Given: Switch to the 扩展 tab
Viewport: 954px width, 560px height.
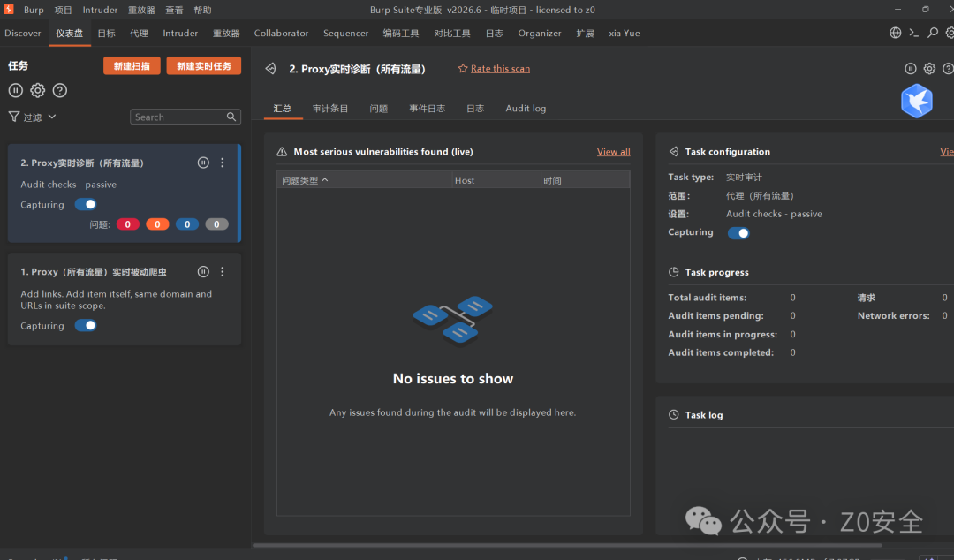Looking at the screenshot, I should [585, 33].
